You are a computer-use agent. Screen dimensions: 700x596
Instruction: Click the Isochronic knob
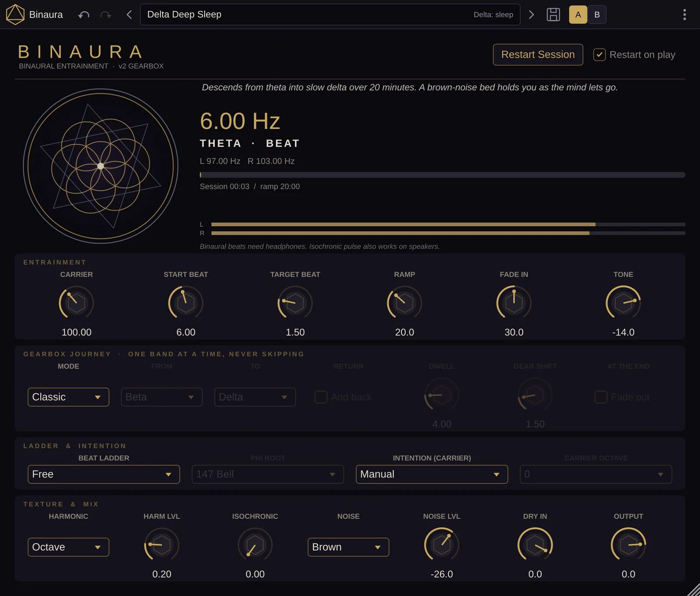coord(255,545)
